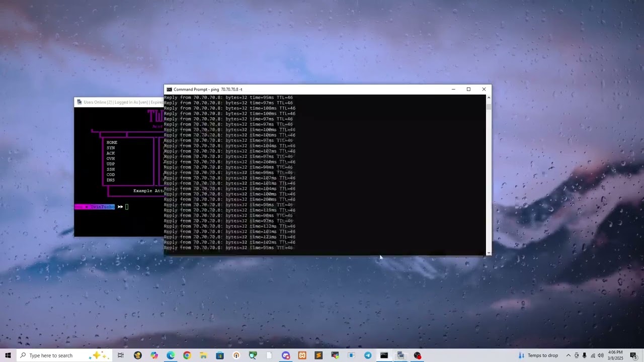Click COD in the TwinTurbo terminal list
644x362 pixels.
click(x=111, y=175)
